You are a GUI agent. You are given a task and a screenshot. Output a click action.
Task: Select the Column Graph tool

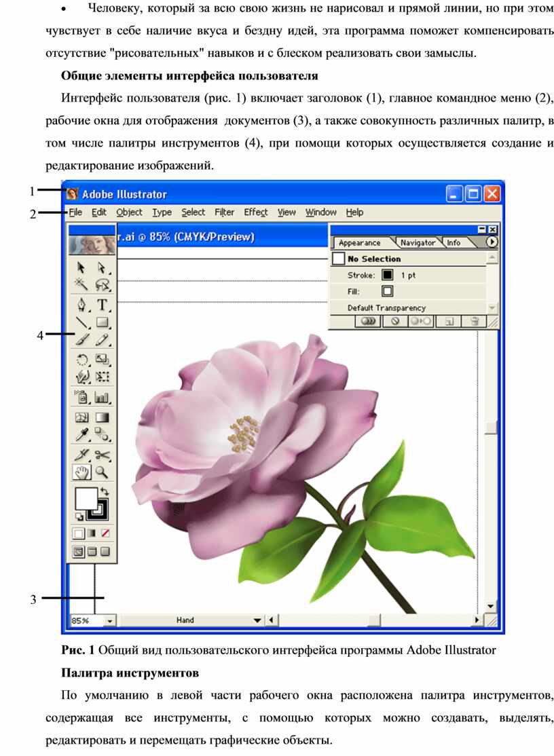click(103, 397)
